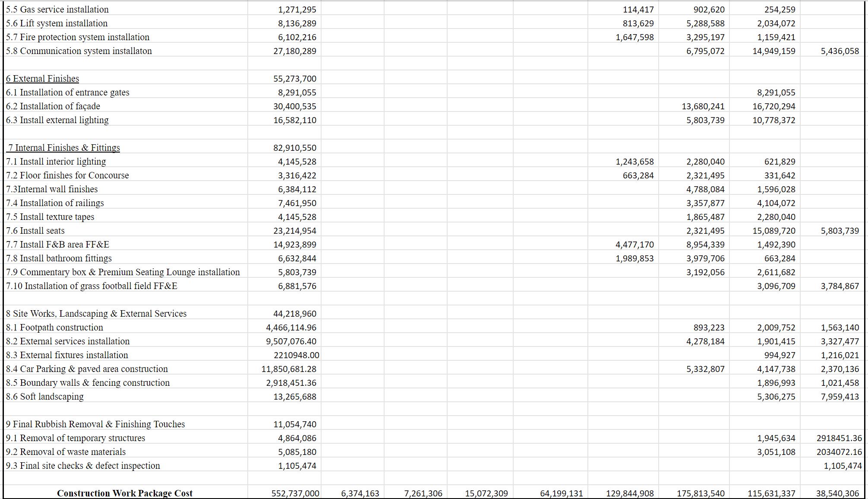
Task: Select cell with value 7,959,413
Action: pos(840,397)
